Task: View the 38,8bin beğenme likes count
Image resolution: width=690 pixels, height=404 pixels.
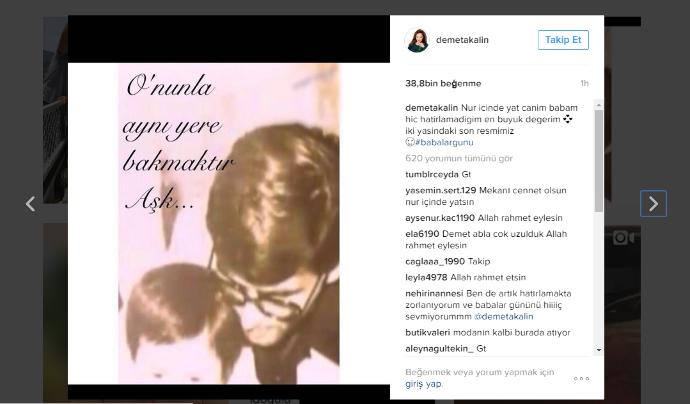Action: [x=443, y=84]
